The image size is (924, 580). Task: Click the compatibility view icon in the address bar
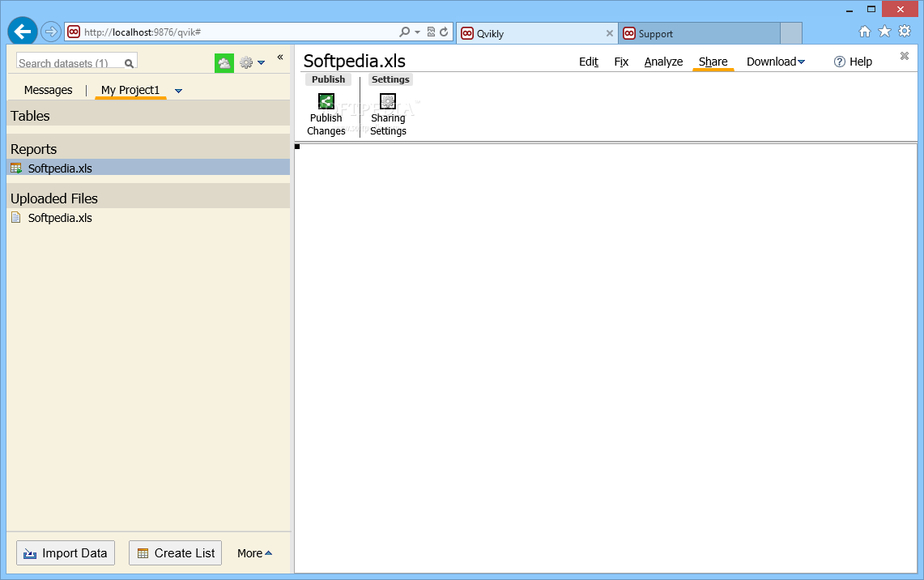[432, 32]
